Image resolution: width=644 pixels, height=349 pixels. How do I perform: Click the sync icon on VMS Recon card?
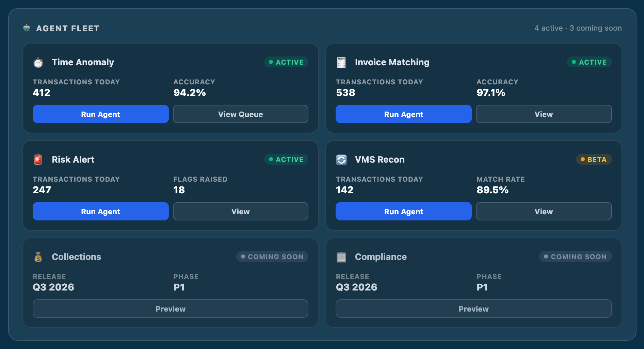(341, 159)
